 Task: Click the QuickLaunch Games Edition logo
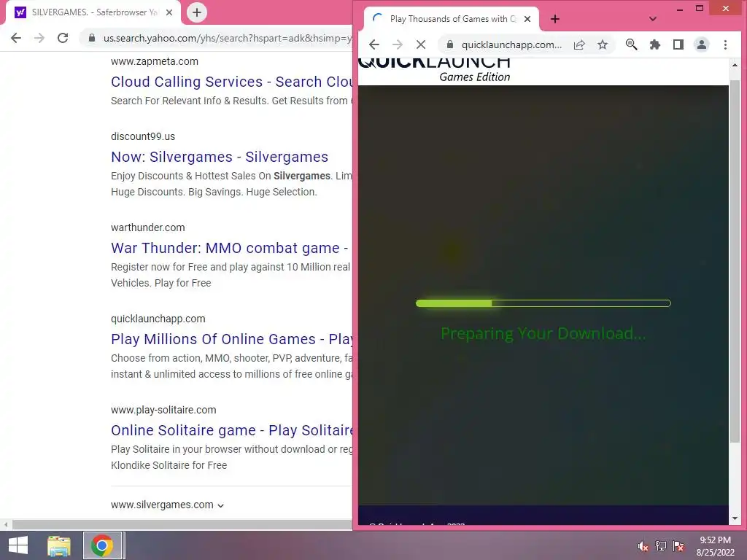(434, 71)
